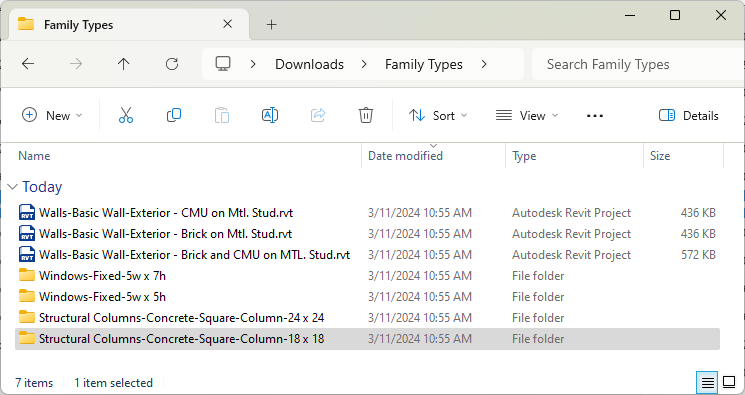The height and width of the screenshot is (395, 745).
Task: Navigate back with the left arrow
Action: [x=28, y=64]
